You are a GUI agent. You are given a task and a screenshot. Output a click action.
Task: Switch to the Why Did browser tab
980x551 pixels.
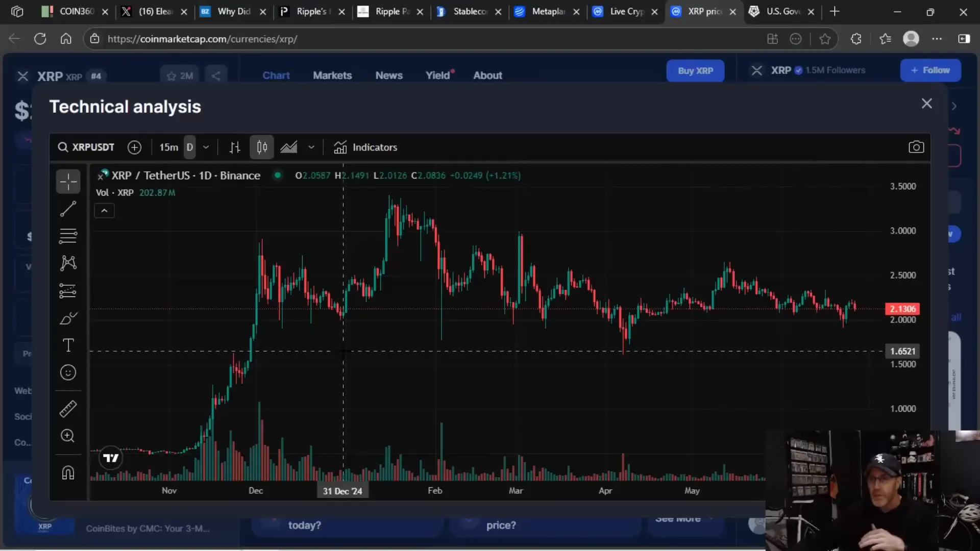click(233, 11)
